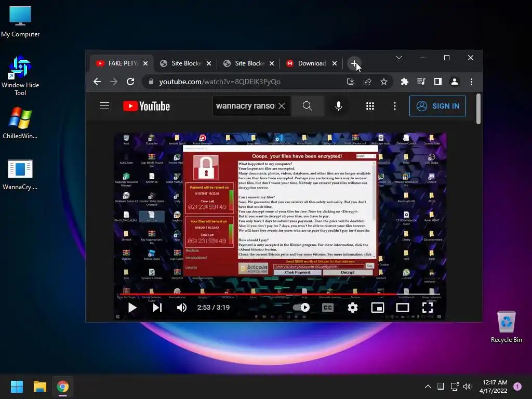This screenshot has width=532, height=399.
Task: Click the forward navigation arrow
Action: point(114,82)
